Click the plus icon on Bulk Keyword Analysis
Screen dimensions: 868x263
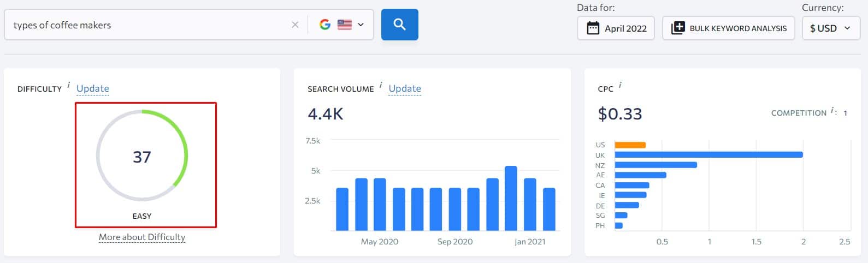click(677, 28)
